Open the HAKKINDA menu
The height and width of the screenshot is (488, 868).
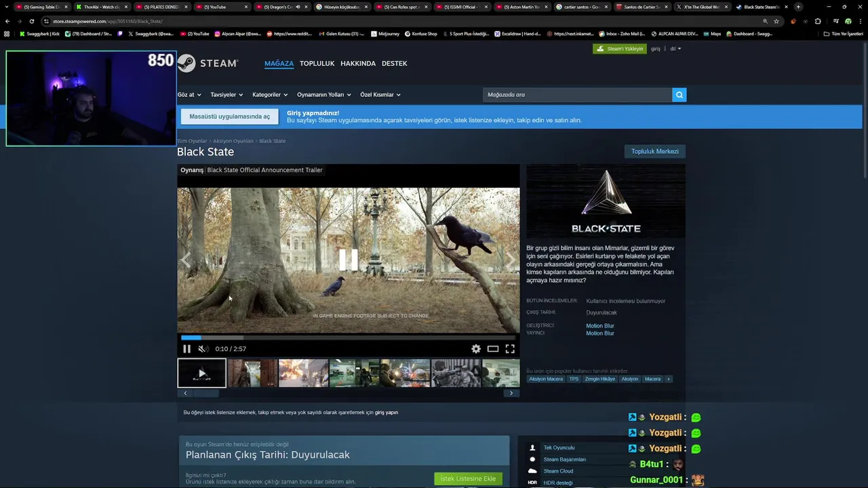tap(358, 64)
